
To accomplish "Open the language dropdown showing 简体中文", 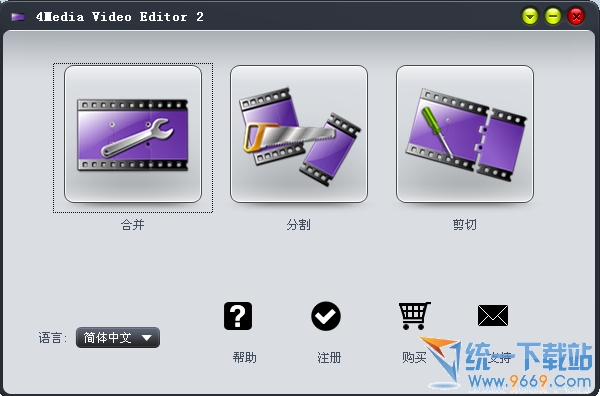I will pyautogui.click(x=118, y=337).
